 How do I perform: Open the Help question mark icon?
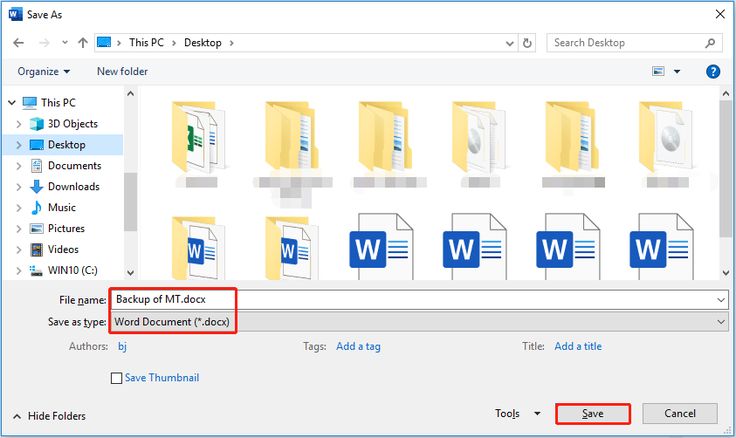[x=713, y=72]
